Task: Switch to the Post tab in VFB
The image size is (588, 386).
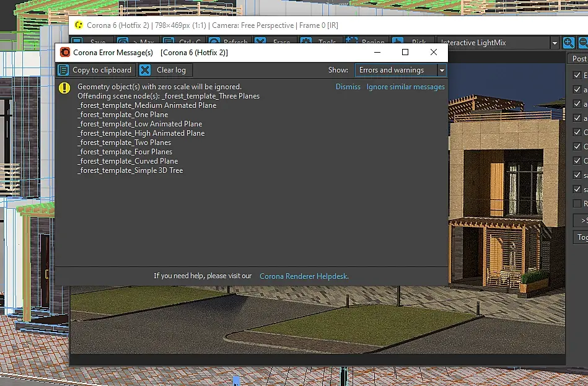Action: [579, 58]
